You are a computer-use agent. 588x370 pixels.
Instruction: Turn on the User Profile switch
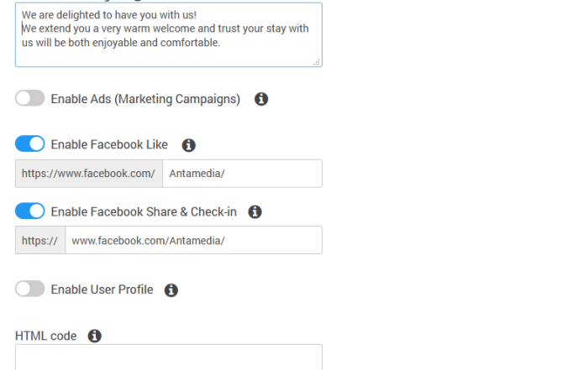pyautogui.click(x=30, y=289)
